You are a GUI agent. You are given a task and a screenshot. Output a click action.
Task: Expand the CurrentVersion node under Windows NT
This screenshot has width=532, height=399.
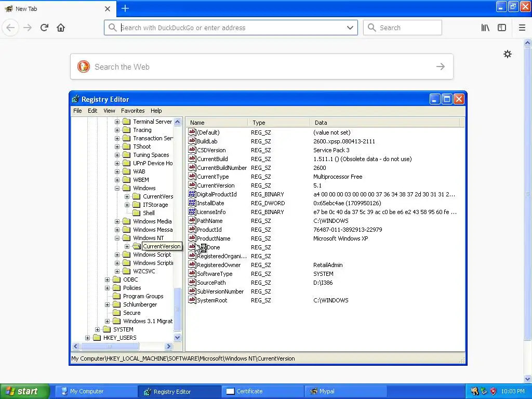pyautogui.click(x=127, y=246)
